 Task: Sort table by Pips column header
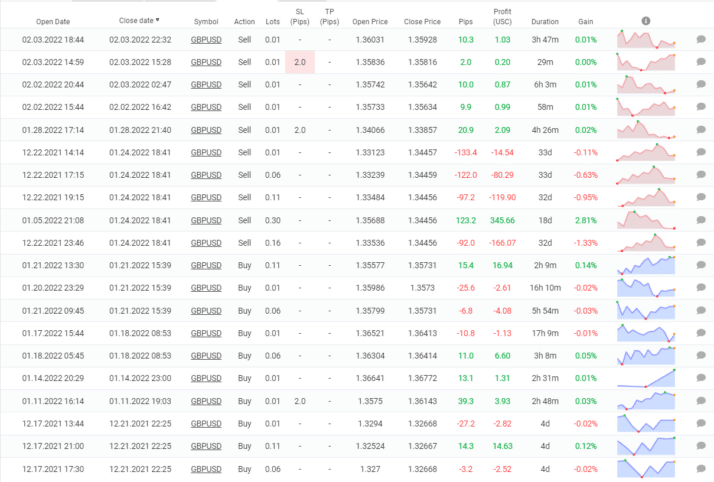(465, 21)
